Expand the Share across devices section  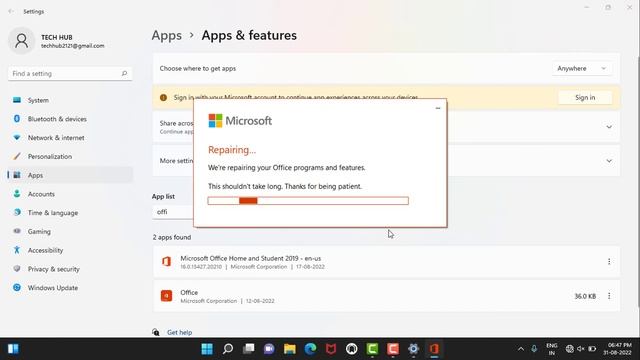(609, 127)
